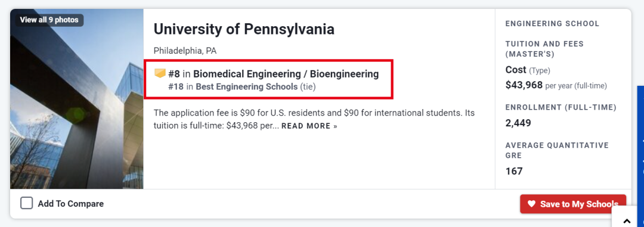Click Save to My Schools button
This screenshot has height=227, width=644.
[x=573, y=204]
